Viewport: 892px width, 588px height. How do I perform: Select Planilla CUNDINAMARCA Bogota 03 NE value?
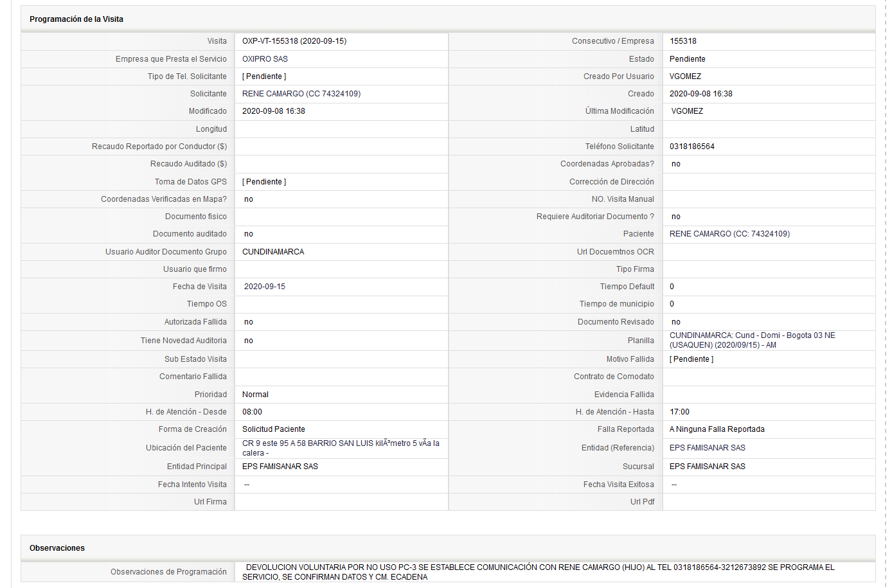coord(753,341)
